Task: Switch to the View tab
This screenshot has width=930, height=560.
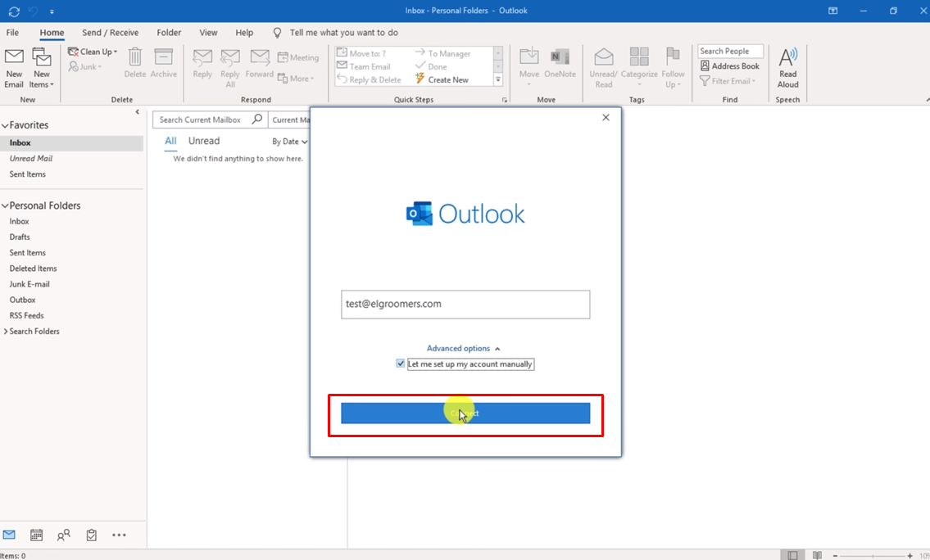Action: tap(208, 33)
